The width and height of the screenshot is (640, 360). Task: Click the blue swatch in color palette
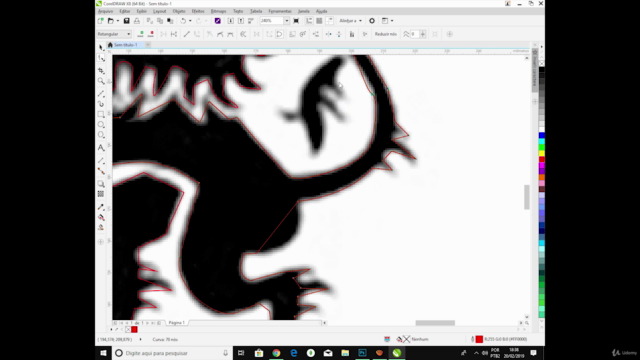(542, 135)
